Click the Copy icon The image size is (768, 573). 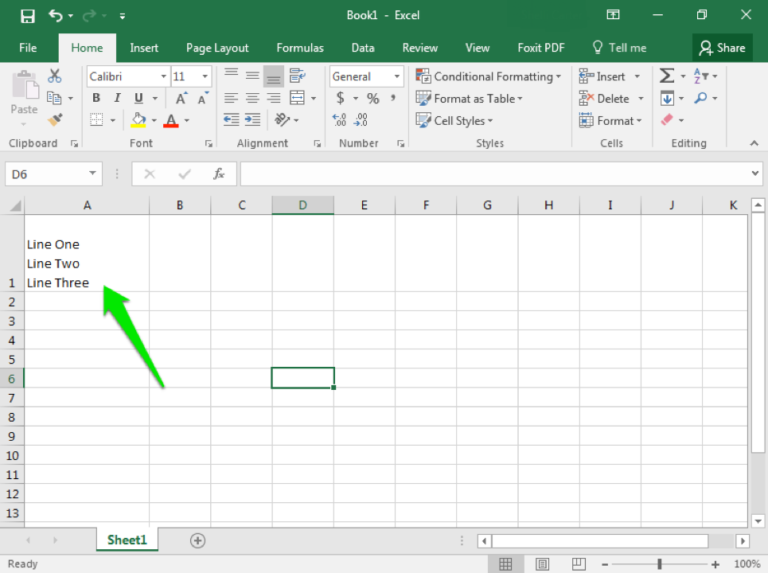click(54, 98)
